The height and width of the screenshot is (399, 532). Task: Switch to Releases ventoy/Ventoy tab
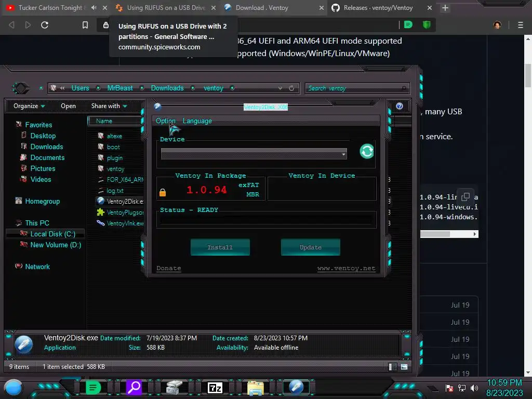point(378,7)
